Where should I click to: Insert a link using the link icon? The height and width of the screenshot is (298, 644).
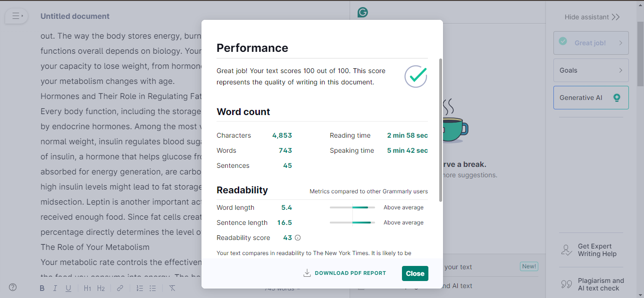pyautogui.click(x=120, y=288)
